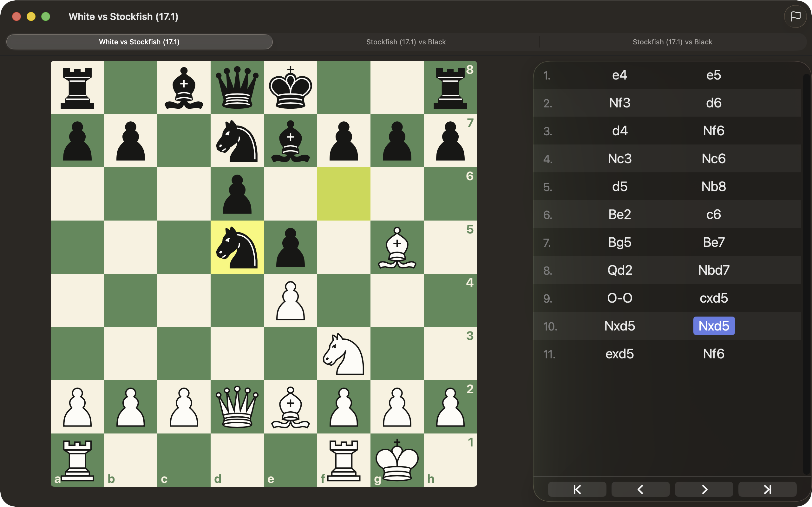Open the rightmost Stockfish vs Black tab

[672, 42]
